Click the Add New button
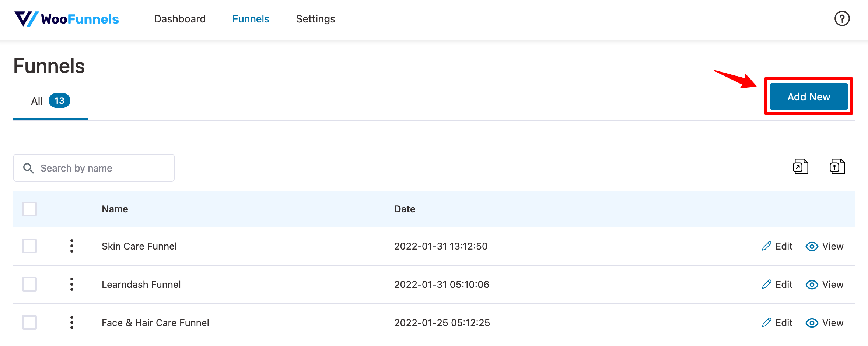Screen dimensions: 868x346 pos(809,96)
